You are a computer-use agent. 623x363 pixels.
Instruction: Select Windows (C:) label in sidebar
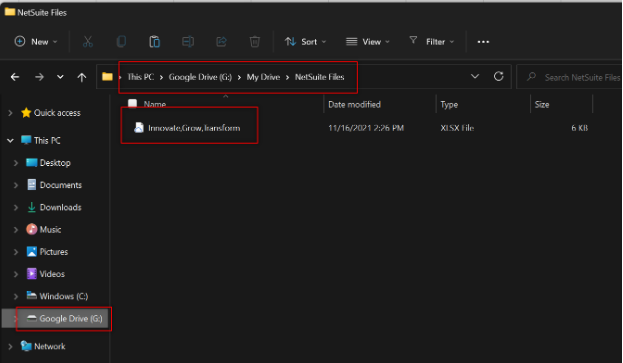(x=64, y=296)
